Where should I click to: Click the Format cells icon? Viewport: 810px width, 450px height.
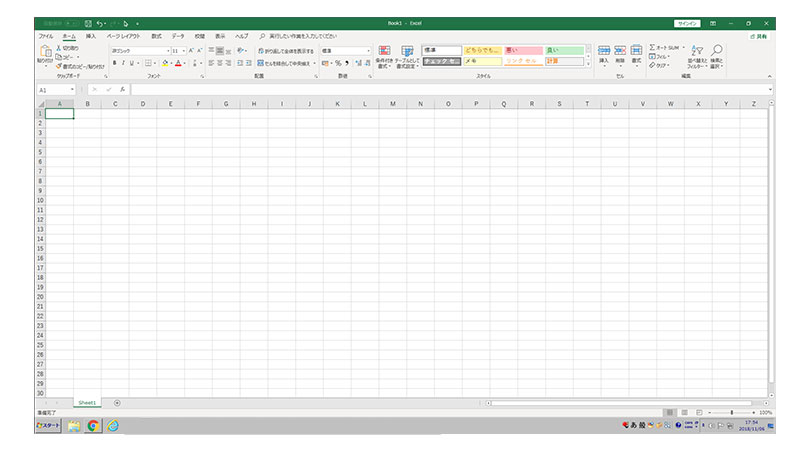[x=636, y=50]
